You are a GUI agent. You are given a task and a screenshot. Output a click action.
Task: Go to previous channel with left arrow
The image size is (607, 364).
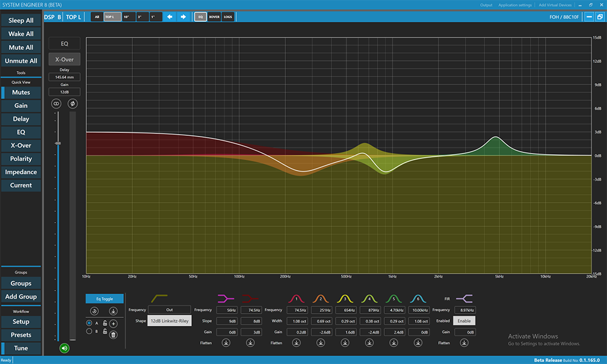(170, 17)
